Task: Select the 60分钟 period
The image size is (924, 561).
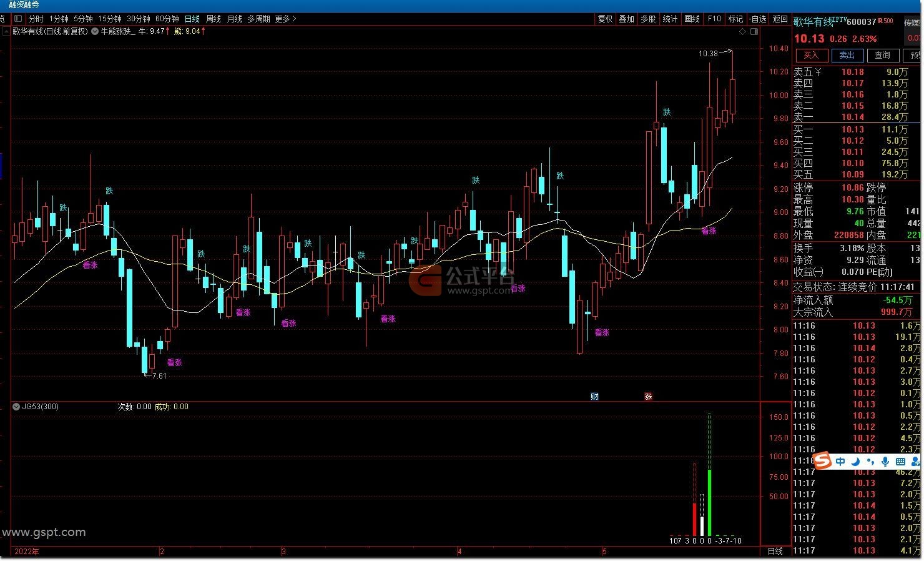Action: point(167,19)
